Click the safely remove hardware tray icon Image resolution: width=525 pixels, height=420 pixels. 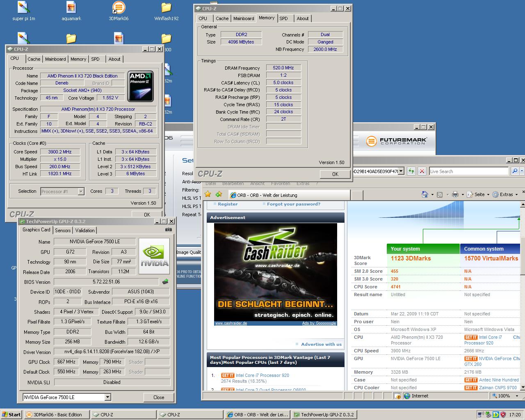point(488,415)
